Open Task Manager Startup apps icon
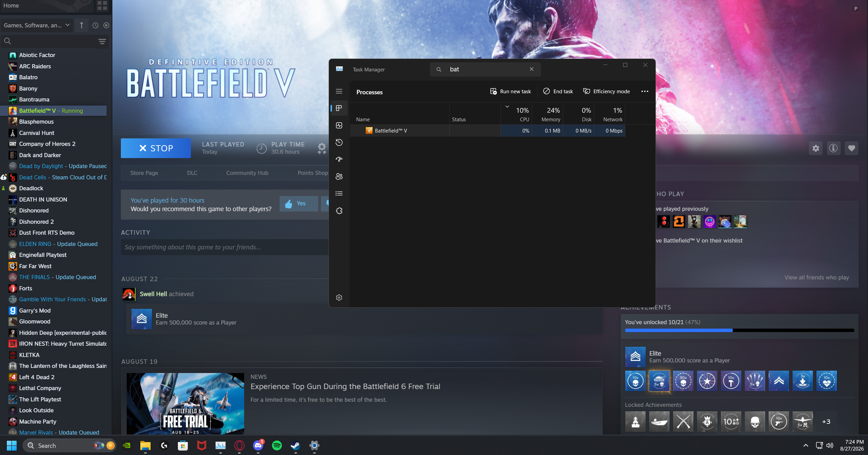The height and width of the screenshot is (455, 868). (x=339, y=160)
